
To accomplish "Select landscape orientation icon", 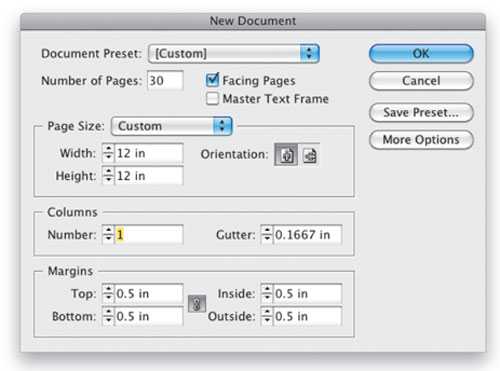I will click(x=310, y=155).
